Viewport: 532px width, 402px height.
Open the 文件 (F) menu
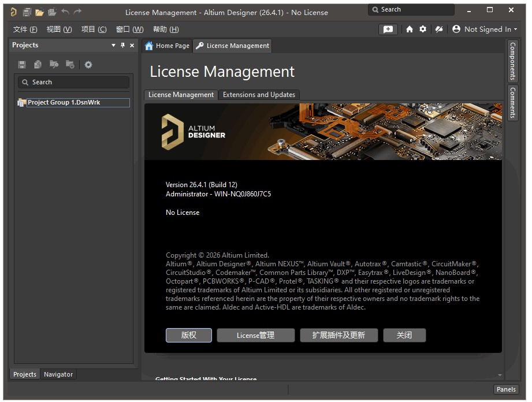point(25,29)
